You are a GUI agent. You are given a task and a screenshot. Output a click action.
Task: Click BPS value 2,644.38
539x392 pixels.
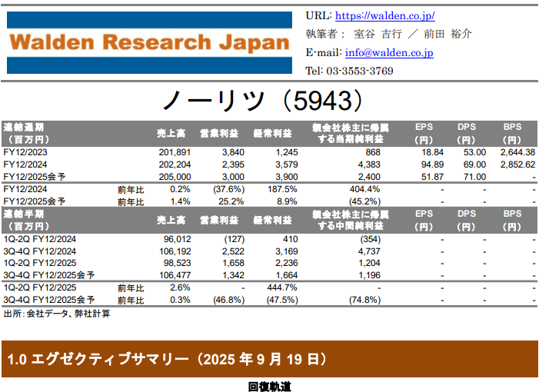point(517,152)
